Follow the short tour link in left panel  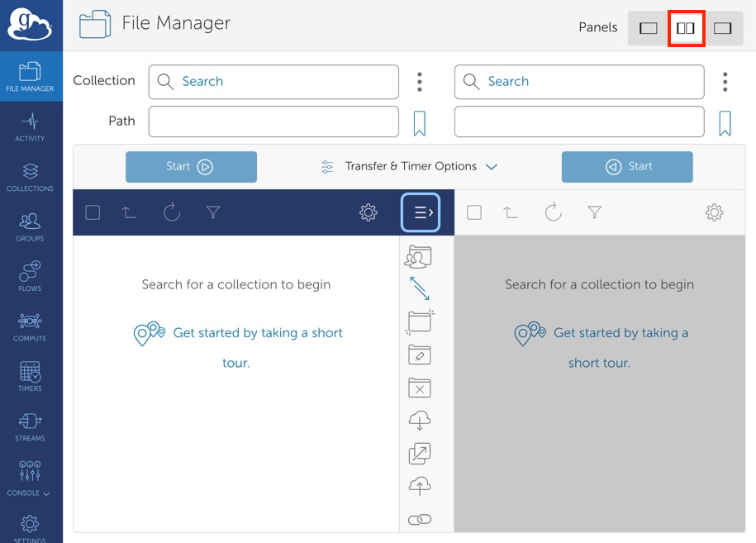tap(257, 333)
